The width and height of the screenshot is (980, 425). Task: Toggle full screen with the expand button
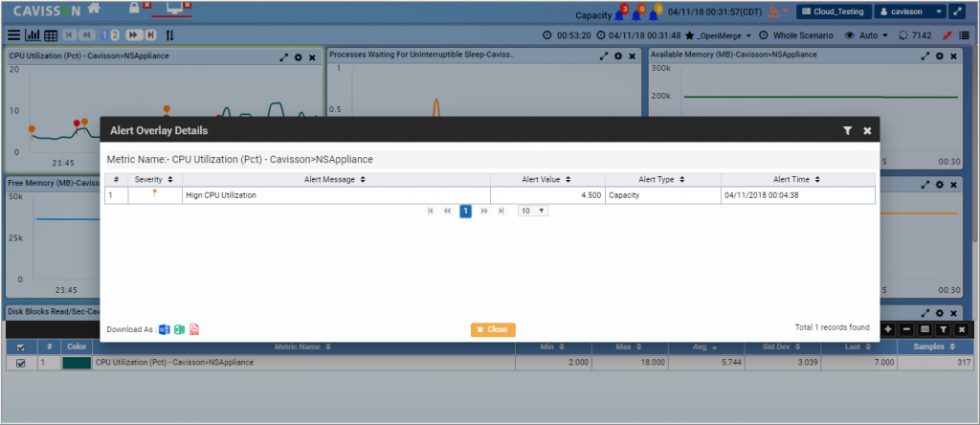(957, 11)
